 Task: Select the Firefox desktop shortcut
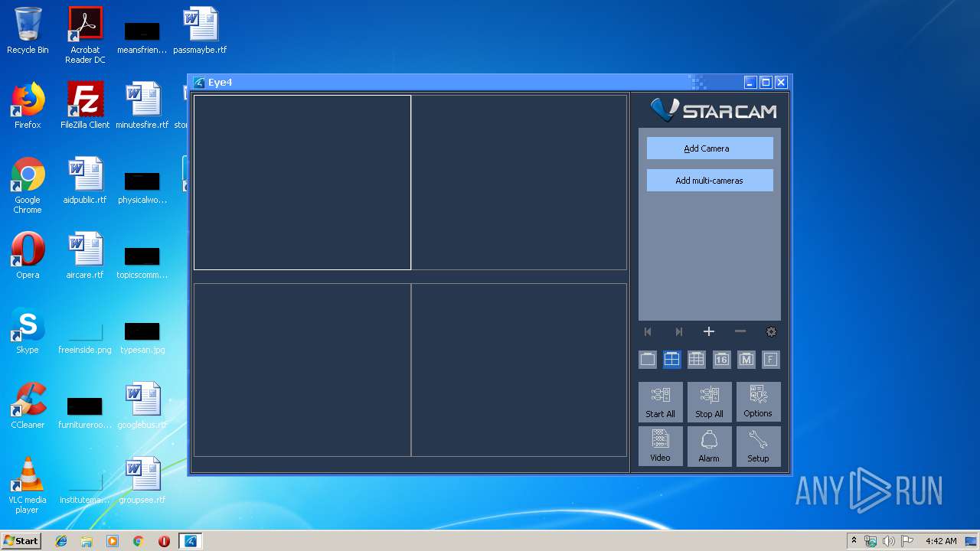tap(28, 106)
